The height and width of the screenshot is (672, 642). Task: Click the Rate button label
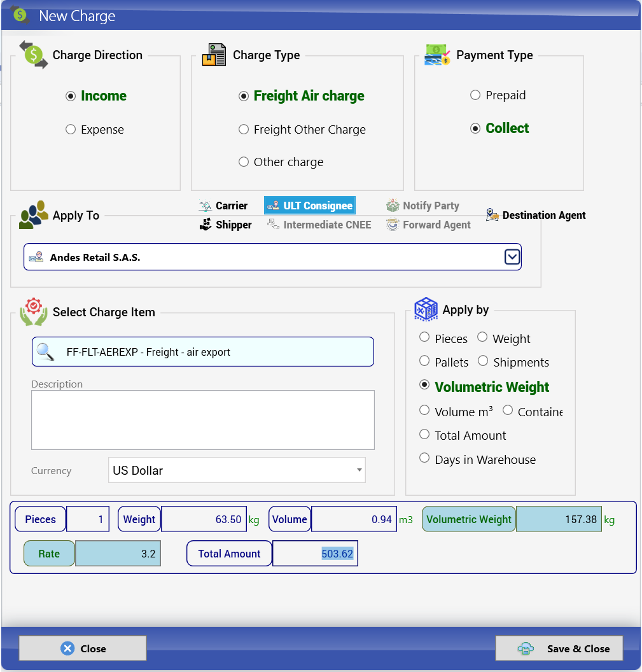[x=49, y=554]
